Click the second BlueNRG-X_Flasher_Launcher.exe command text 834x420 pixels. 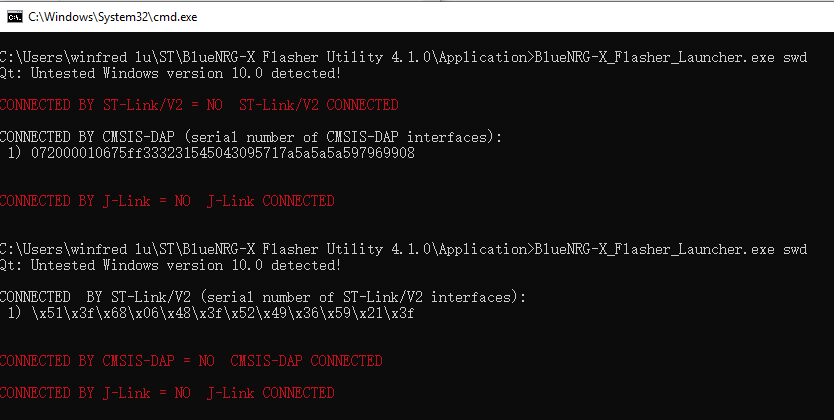(x=654, y=249)
